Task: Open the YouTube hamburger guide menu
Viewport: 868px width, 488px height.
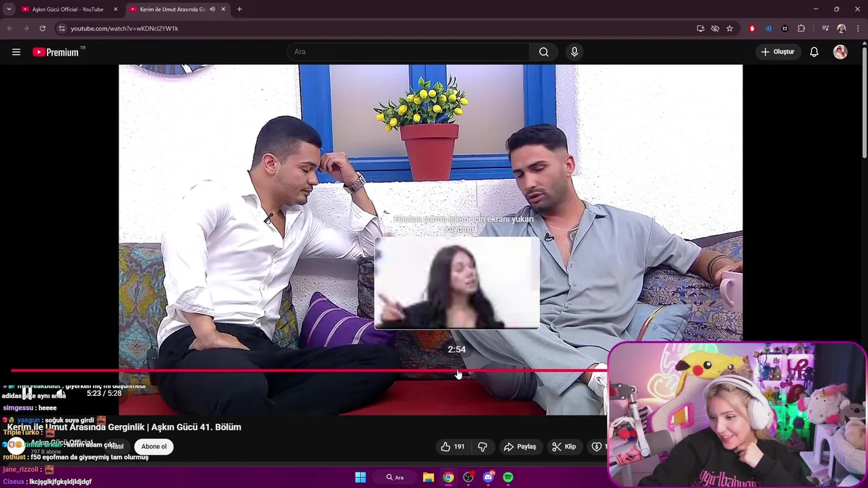Action: [16, 52]
